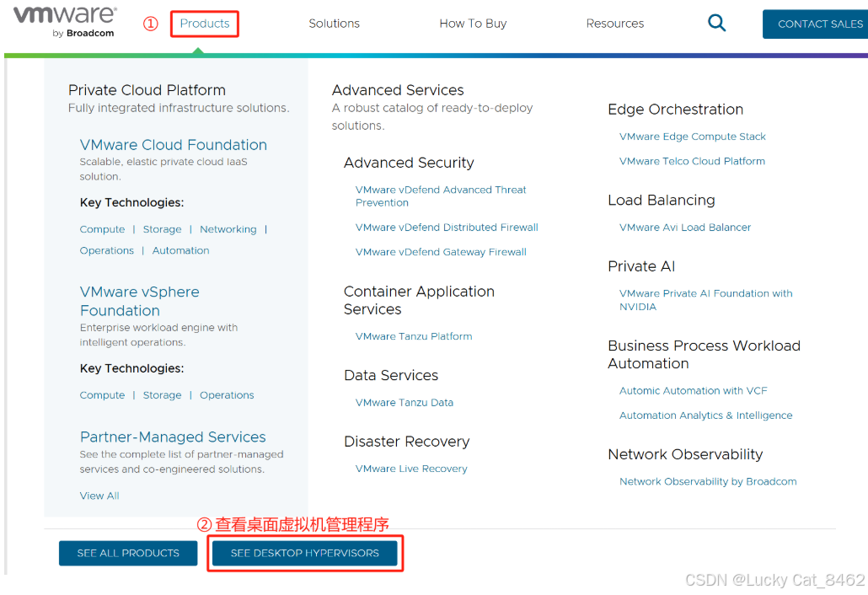The width and height of the screenshot is (868, 595).
Task: Open the Resources menu
Action: [615, 24]
